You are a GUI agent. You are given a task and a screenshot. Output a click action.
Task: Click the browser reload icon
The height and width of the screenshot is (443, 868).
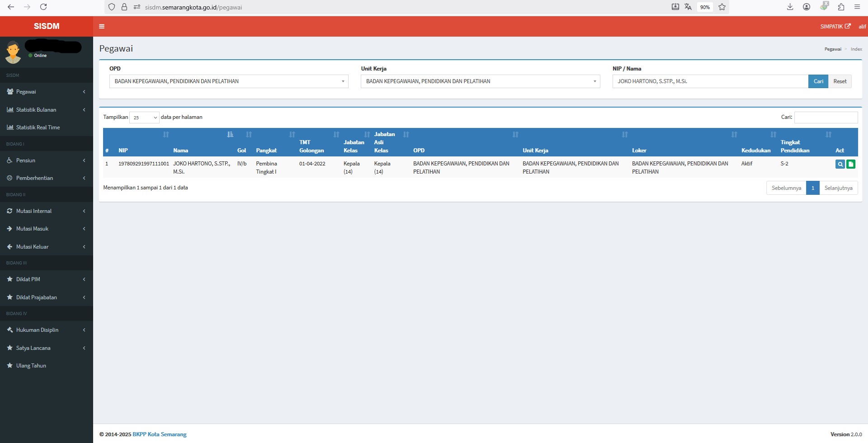[43, 7]
